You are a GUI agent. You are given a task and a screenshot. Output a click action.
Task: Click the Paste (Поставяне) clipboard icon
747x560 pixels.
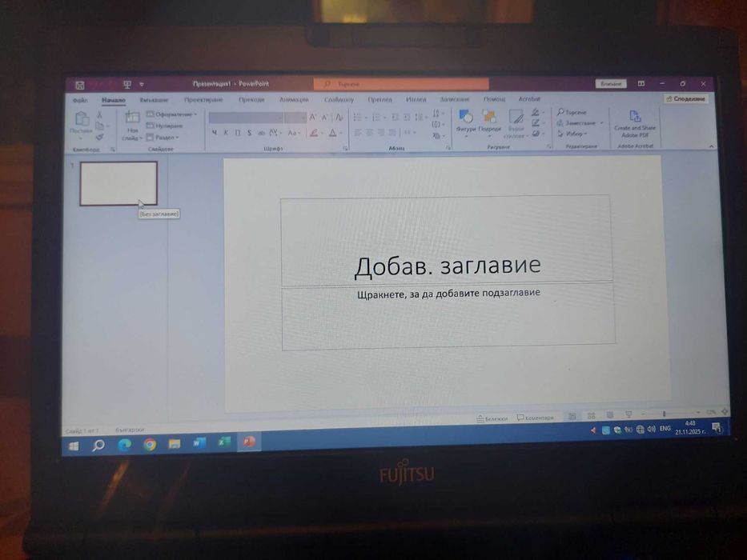(82, 118)
